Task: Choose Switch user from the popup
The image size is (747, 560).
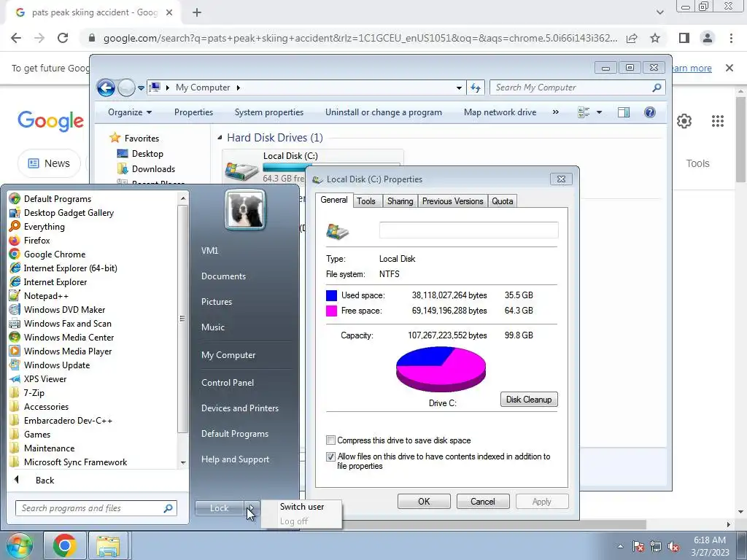Action: point(302,507)
